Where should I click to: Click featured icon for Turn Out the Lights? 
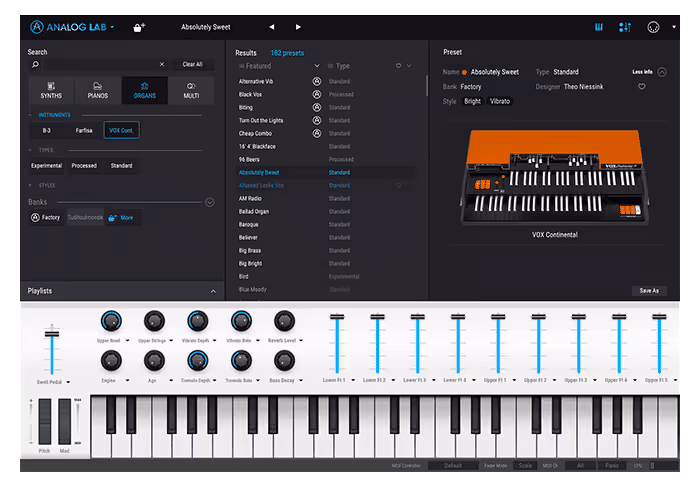coord(317,120)
